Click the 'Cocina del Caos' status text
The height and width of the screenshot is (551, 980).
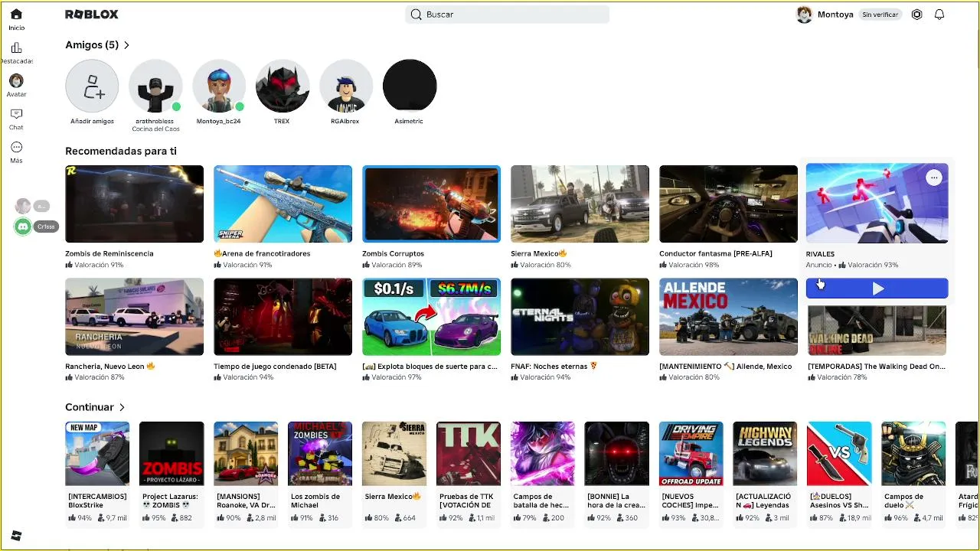pos(155,129)
